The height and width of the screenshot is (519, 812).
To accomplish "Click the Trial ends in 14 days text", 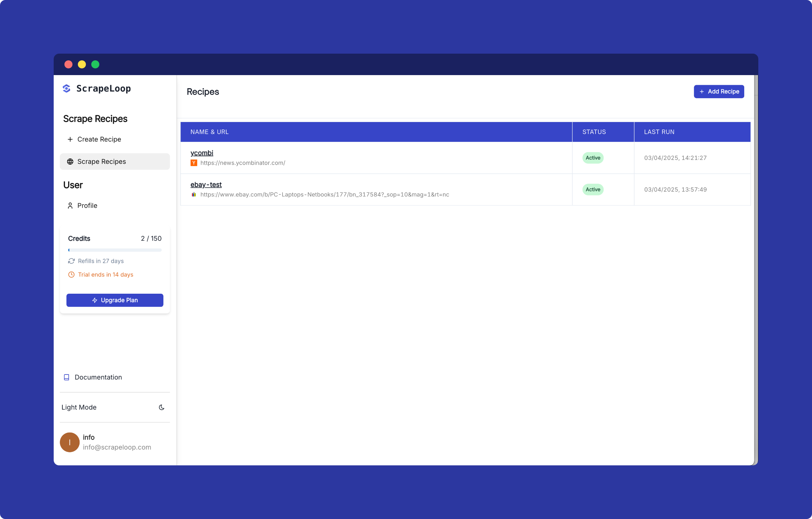I will [x=106, y=275].
